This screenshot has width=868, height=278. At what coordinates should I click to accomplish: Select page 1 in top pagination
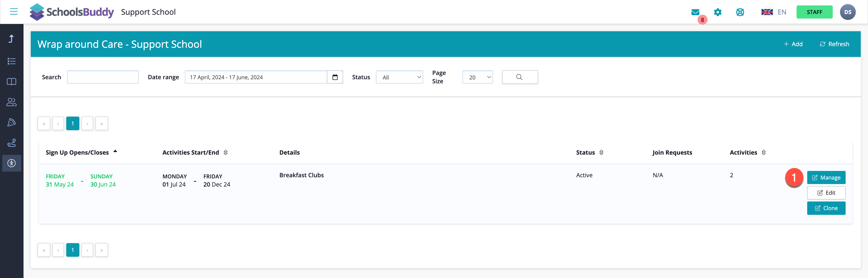tap(73, 123)
